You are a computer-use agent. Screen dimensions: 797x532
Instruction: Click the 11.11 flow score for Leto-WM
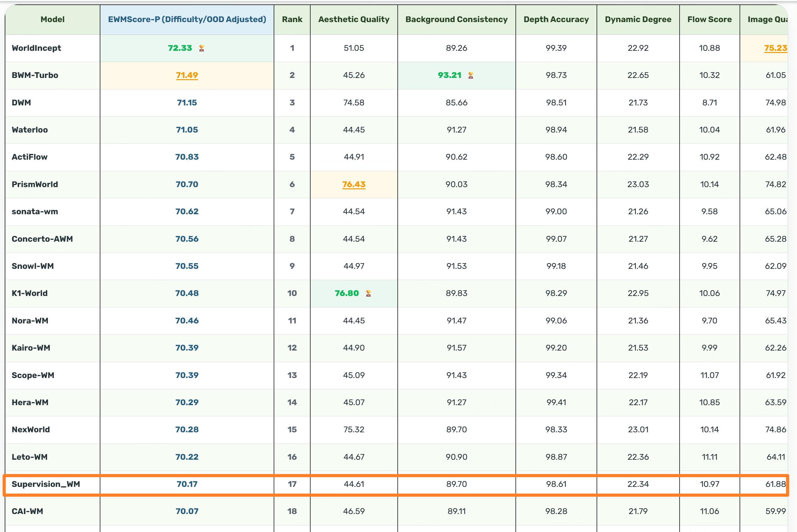pos(710,457)
